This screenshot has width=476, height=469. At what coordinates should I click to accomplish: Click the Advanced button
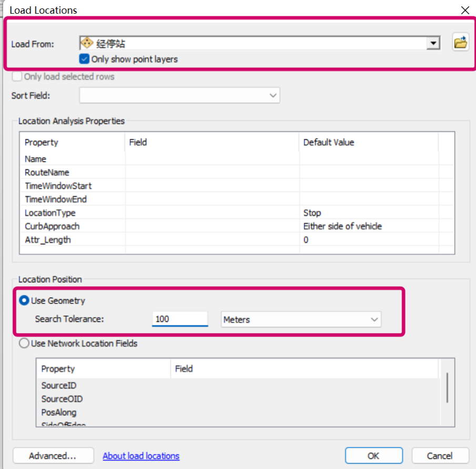[x=53, y=455]
